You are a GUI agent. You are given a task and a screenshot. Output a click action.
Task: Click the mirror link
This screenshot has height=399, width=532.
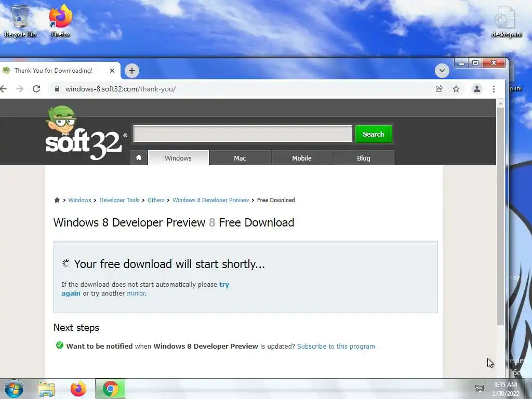coord(136,293)
